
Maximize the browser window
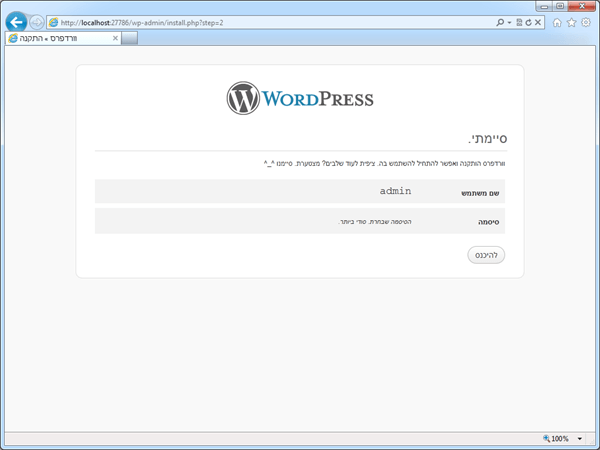click(560, 6)
